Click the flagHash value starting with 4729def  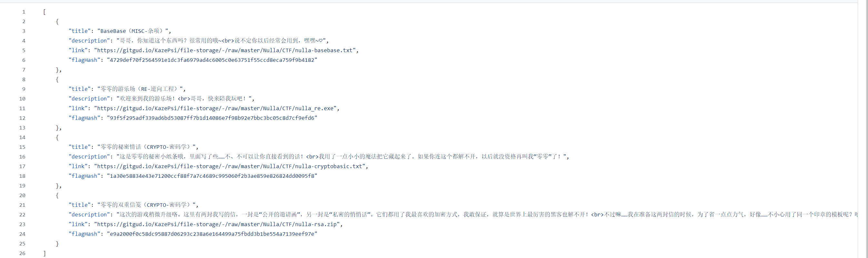tap(212, 60)
